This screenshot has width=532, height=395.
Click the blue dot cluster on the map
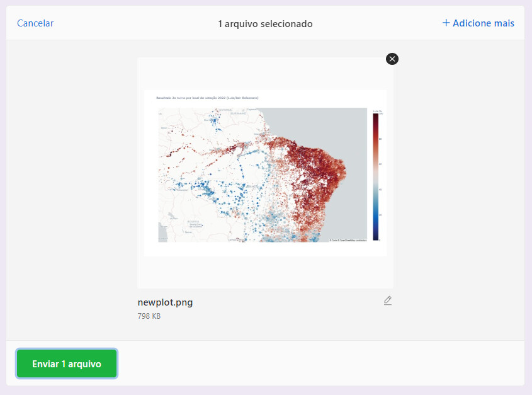point(203,188)
